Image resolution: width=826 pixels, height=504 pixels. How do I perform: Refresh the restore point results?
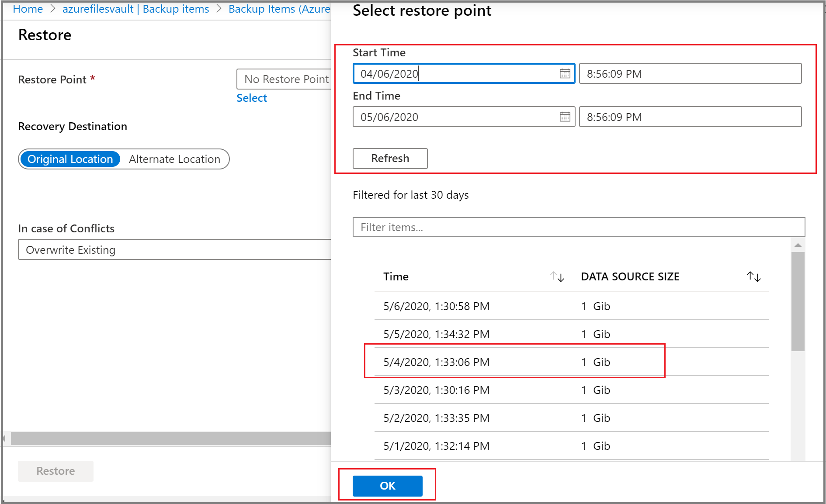pos(389,158)
